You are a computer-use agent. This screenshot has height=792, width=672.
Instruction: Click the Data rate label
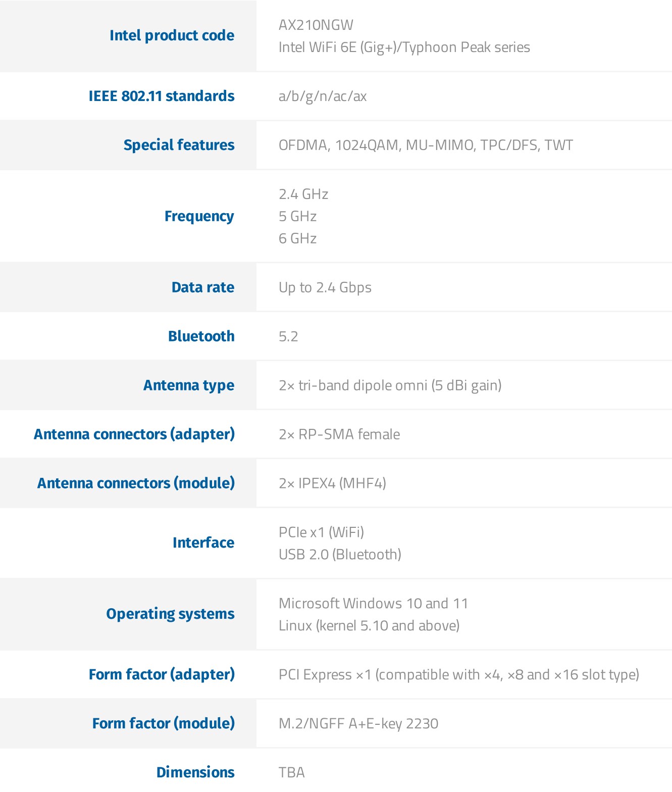point(203,287)
